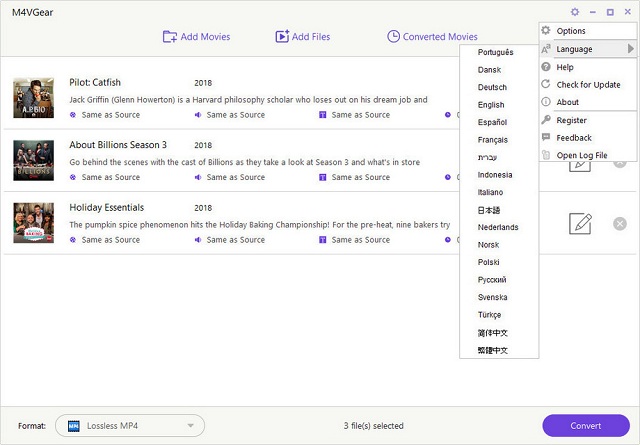Click the audio speaker icon for Pilot: Catfish
The image size is (640, 445).
(x=198, y=115)
